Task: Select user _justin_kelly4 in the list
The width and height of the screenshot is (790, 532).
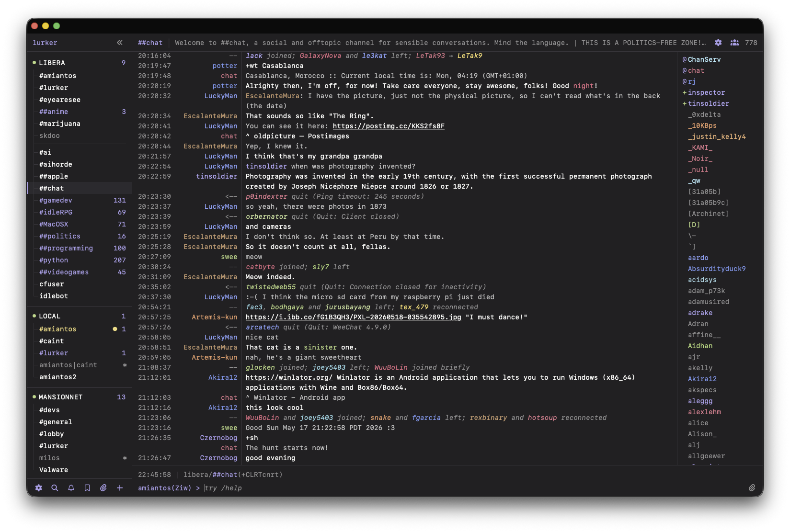Action: pos(717,136)
